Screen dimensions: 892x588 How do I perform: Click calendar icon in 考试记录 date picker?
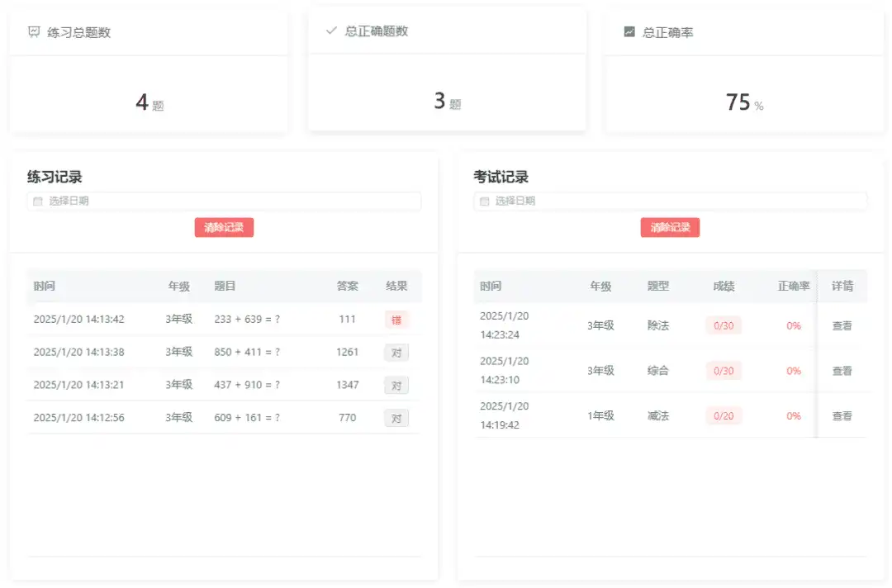[x=485, y=202]
